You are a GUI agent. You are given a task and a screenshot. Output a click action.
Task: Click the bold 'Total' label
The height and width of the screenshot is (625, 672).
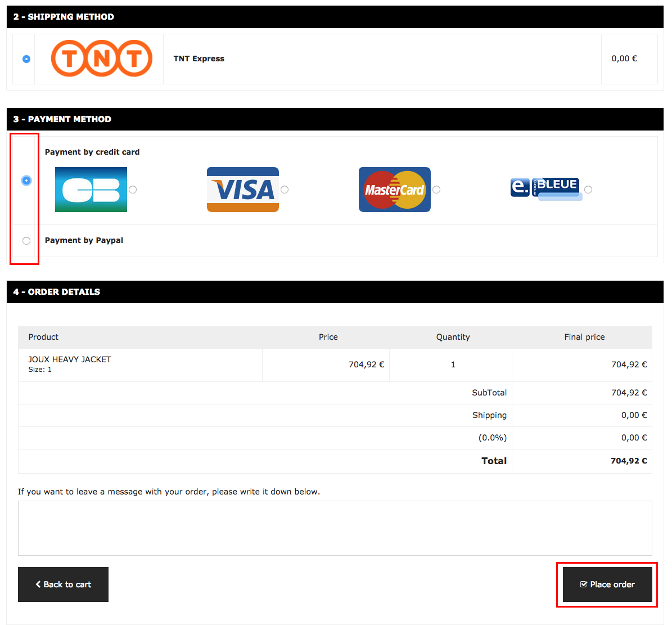pos(494,461)
